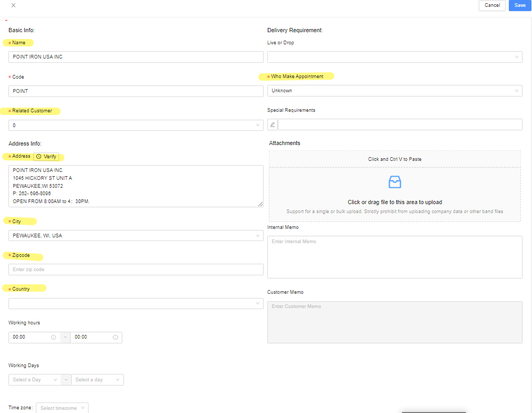Click the Click and Ctrl V to Paste area

tap(394, 159)
